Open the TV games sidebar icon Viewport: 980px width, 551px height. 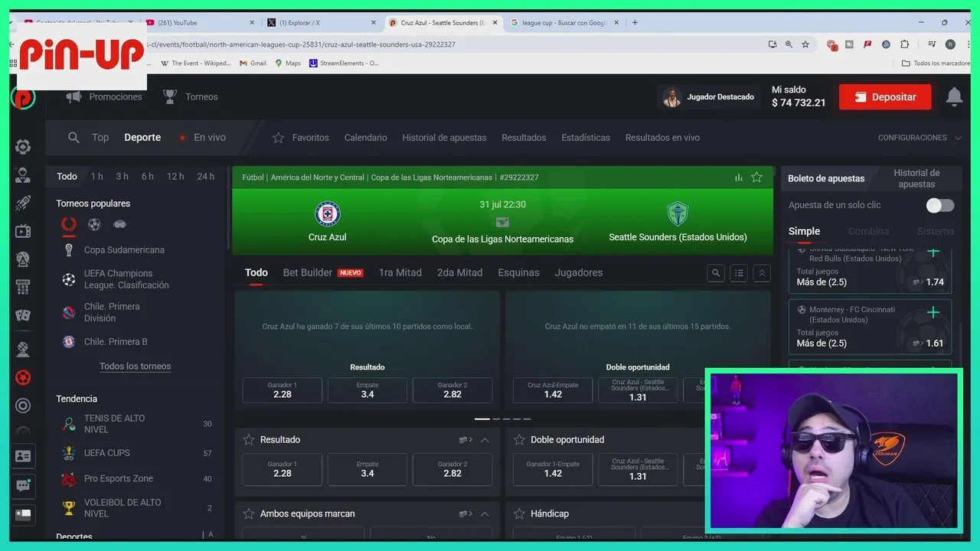point(23,231)
